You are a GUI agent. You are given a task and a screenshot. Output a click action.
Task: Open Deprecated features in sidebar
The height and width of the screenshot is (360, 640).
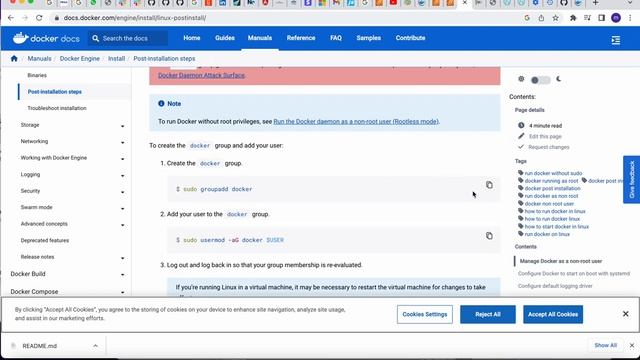coord(45,240)
